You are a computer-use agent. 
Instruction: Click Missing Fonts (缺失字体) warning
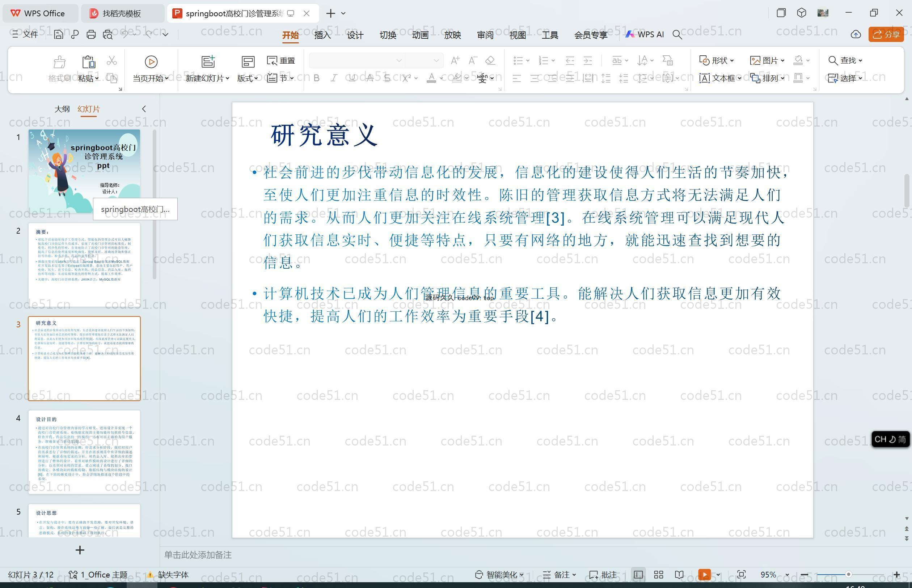coord(168,575)
